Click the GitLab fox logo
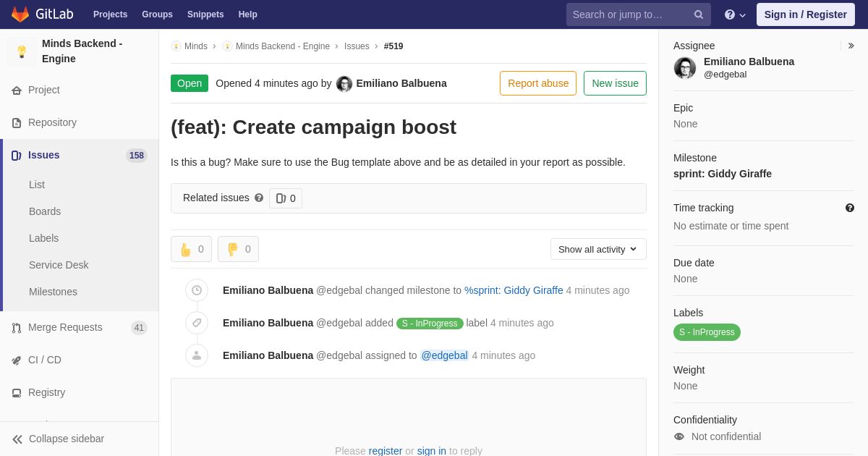Viewport: 868px width, 456px height. (20, 14)
